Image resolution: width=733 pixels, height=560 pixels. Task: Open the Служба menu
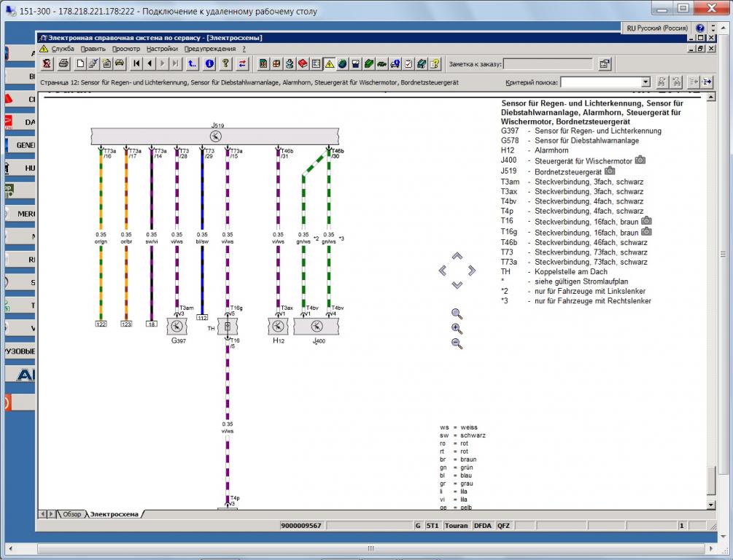coord(63,49)
